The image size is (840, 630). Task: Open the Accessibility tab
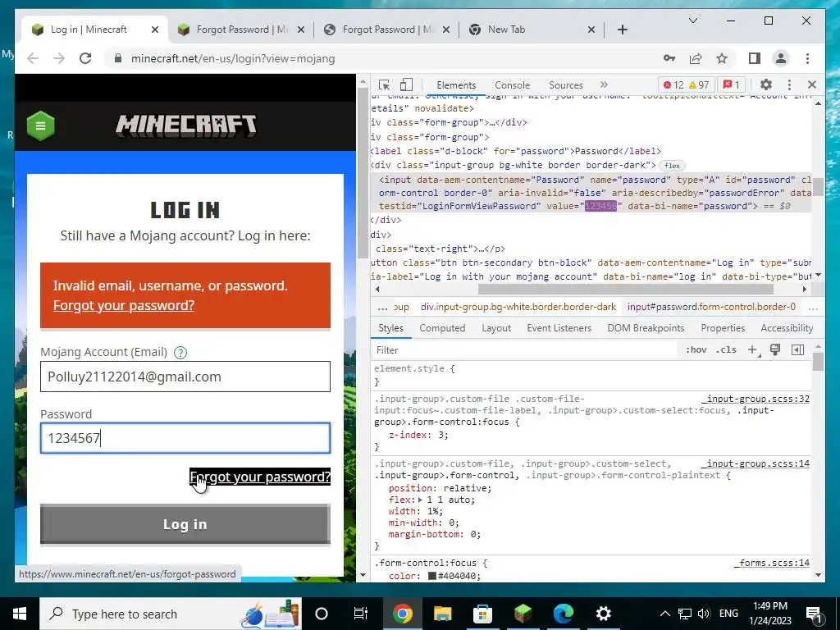787,328
